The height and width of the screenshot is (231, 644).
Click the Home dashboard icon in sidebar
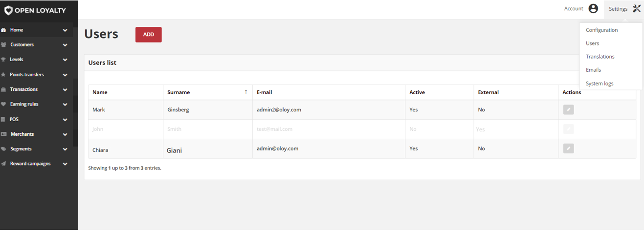[x=3, y=30]
